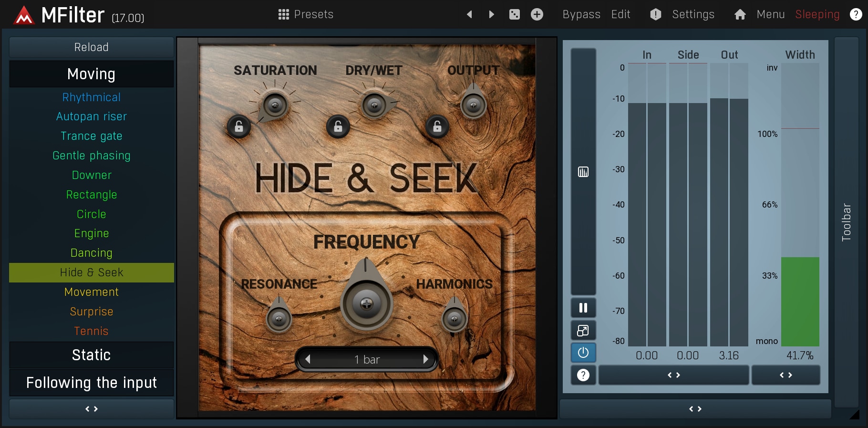Pause the meters with the pause button
The width and height of the screenshot is (868, 428).
(x=583, y=308)
